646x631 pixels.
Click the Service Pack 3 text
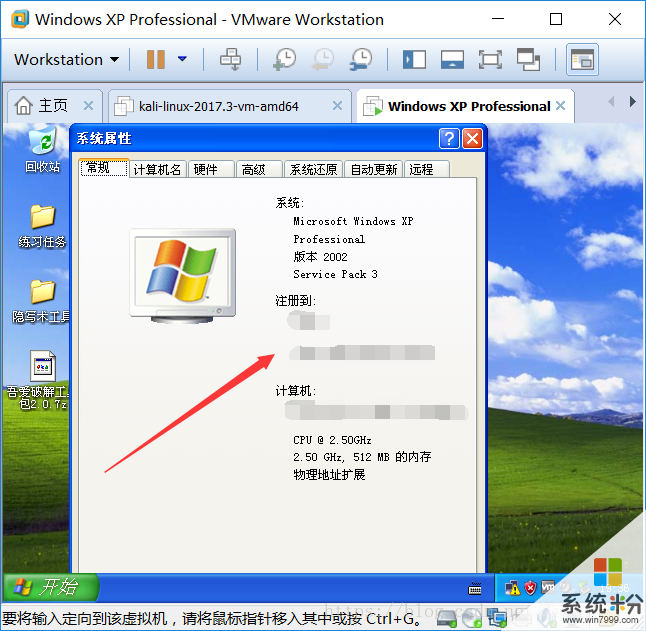click(x=335, y=274)
